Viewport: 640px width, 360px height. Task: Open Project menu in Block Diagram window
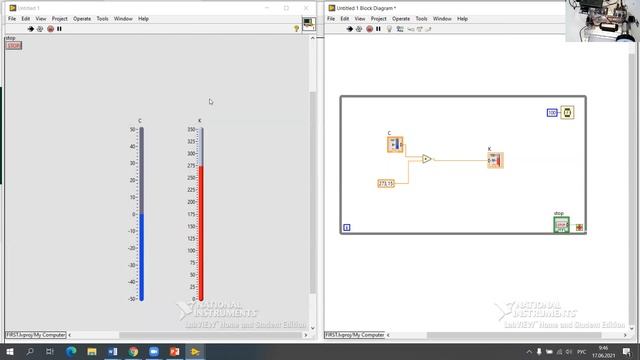click(378, 19)
